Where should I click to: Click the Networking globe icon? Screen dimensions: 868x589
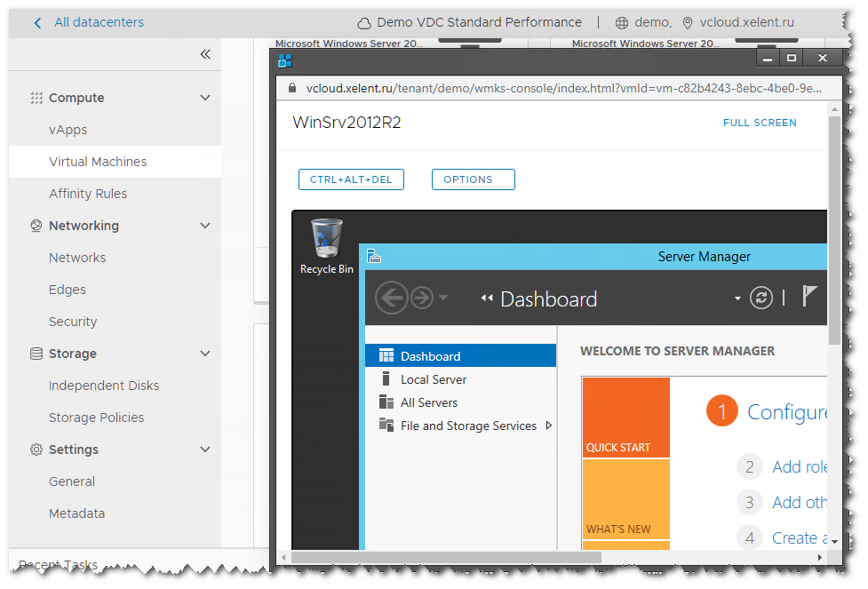(x=36, y=226)
